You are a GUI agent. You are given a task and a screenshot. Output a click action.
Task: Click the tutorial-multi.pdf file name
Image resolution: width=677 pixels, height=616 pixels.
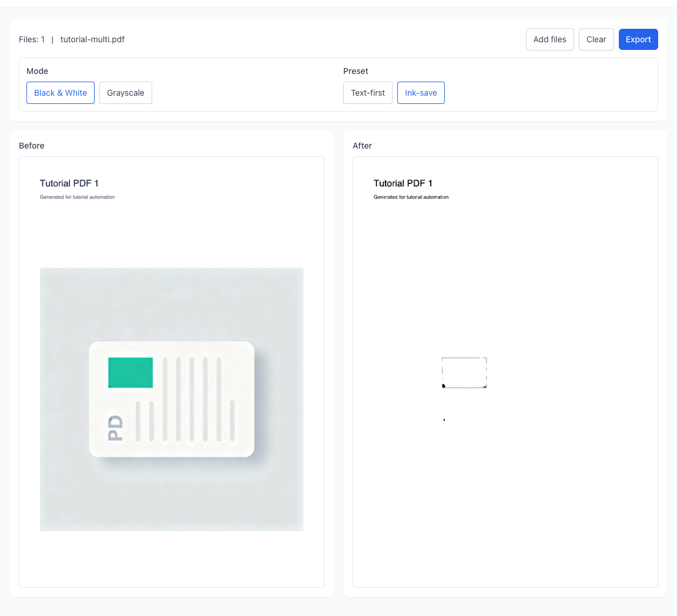(92, 39)
